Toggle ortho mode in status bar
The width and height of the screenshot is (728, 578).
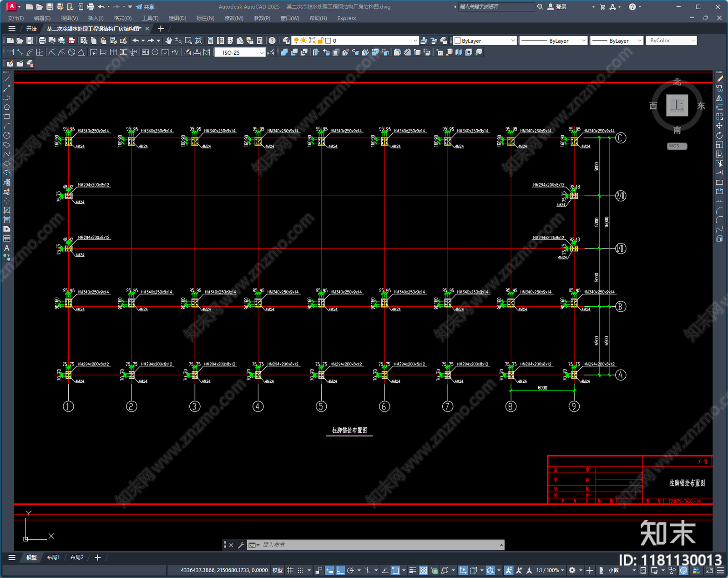pos(340,570)
